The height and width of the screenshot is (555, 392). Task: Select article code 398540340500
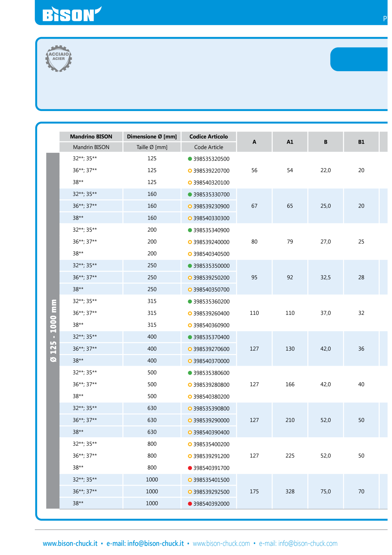coord(211,254)
